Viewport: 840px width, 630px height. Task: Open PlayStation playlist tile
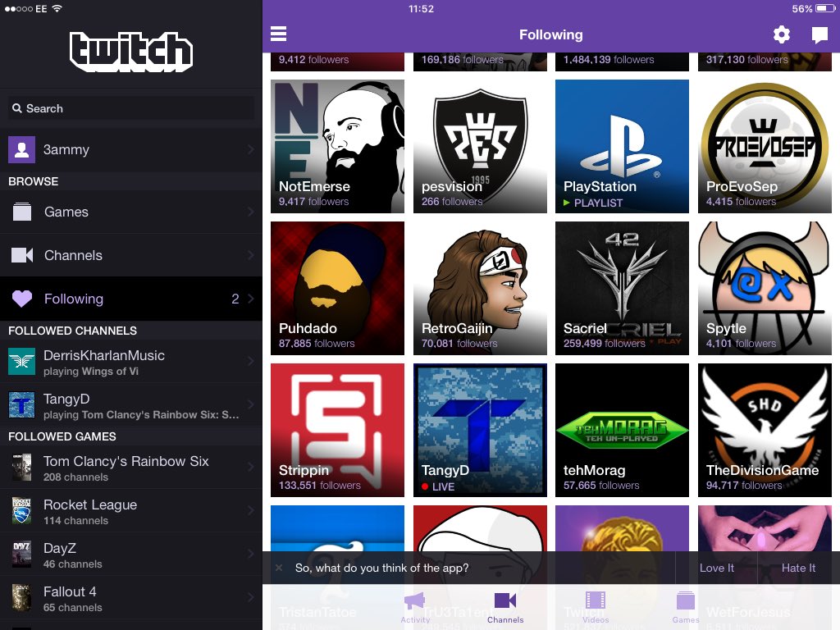pyautogui.click(x=622, y=146)
